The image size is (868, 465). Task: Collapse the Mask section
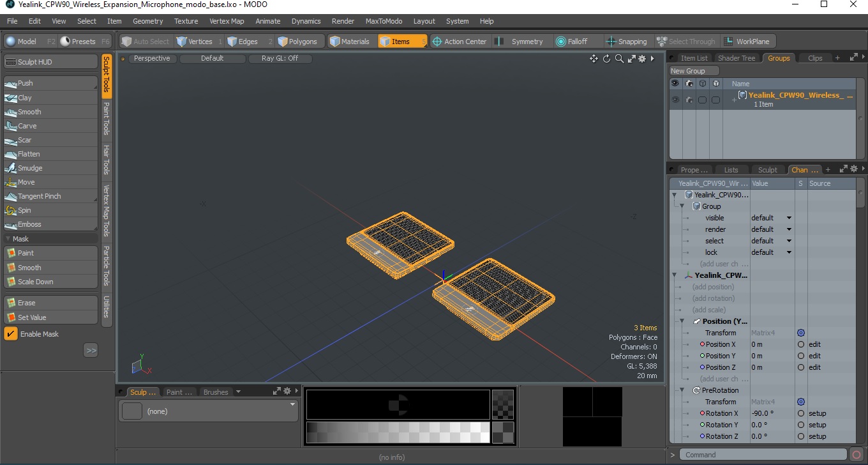click(x=8, y=239)
